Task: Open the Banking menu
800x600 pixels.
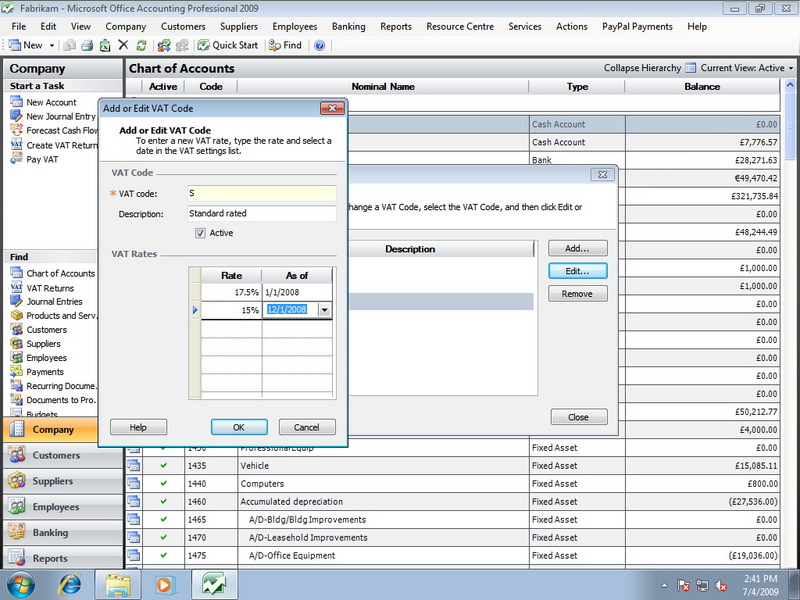Action: tap(348, 27)
